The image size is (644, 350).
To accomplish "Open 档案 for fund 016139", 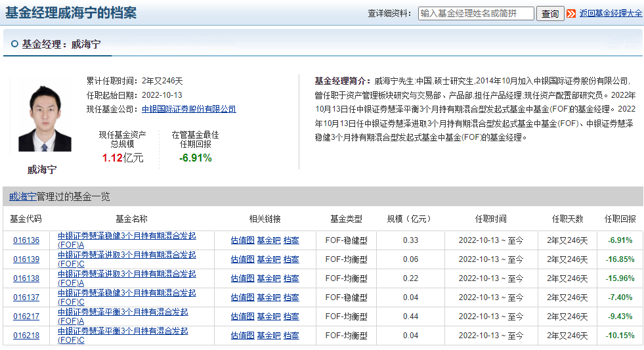I will [291, 259].
